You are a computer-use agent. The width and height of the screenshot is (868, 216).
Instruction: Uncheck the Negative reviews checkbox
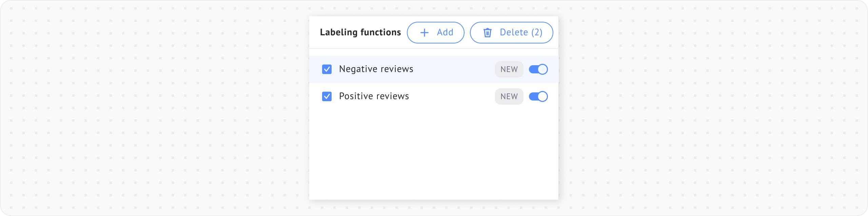(327, 69)
